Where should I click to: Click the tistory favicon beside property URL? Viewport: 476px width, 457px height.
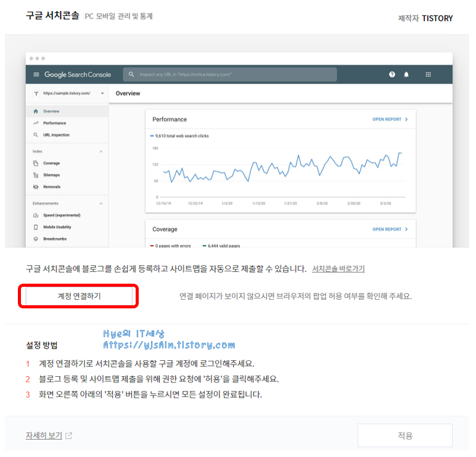point(36,93)
